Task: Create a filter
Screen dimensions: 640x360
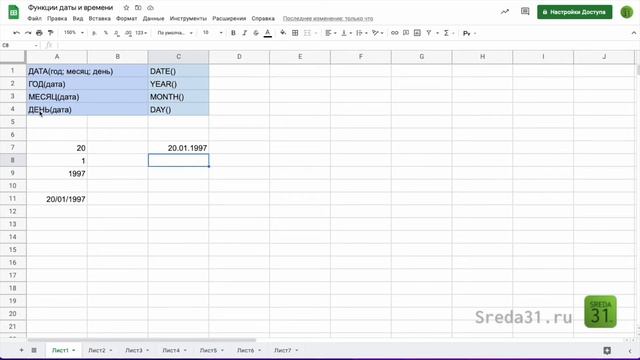Action: point(429,33)
